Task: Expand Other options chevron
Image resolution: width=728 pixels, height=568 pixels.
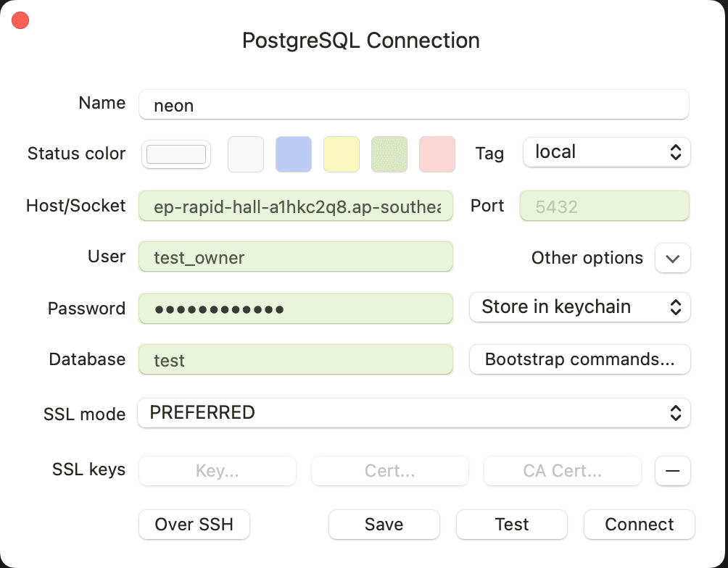Action: (673, 258)
